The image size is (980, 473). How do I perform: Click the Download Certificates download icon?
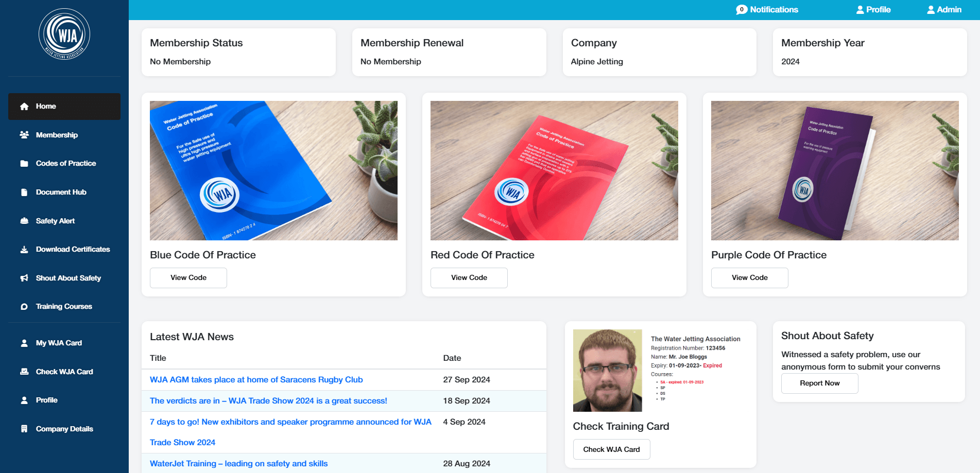pos(24,250)
